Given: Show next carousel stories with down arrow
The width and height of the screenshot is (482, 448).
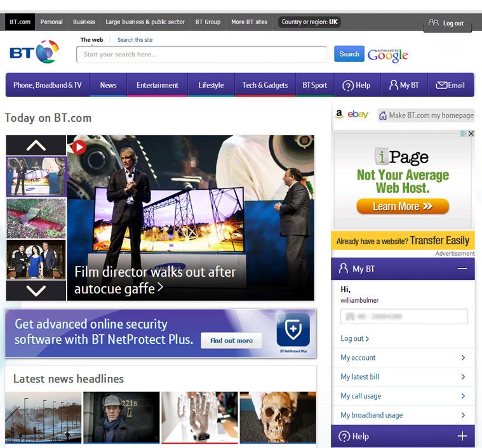Looking at the screenshot, I should click(x=36, y=291).
